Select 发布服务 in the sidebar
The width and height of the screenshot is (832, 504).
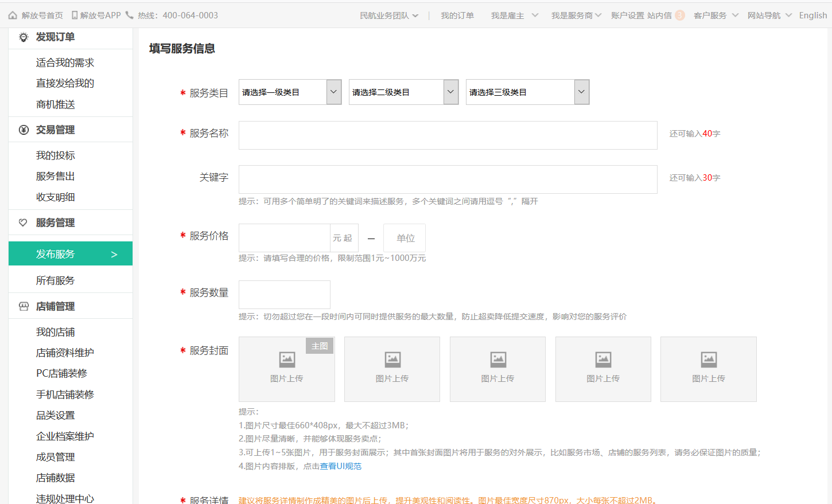71,254
